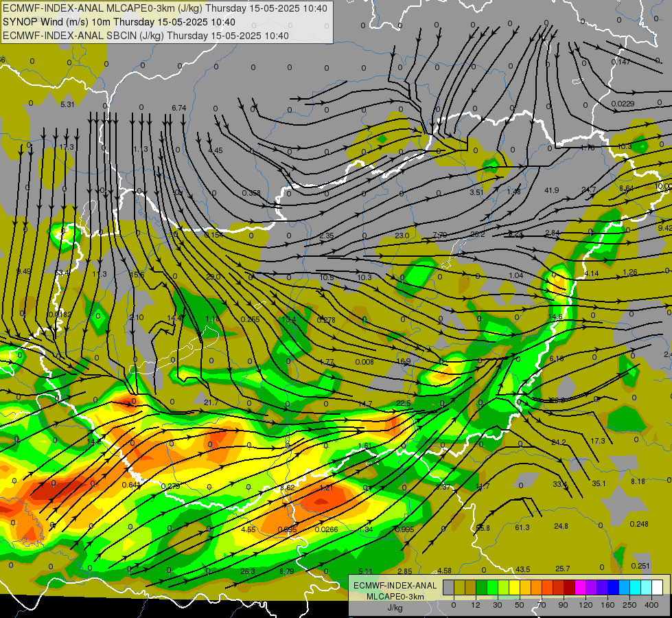The image size is (672, 618).
Task: Click the map value 43.5
Action: point(522,569)
